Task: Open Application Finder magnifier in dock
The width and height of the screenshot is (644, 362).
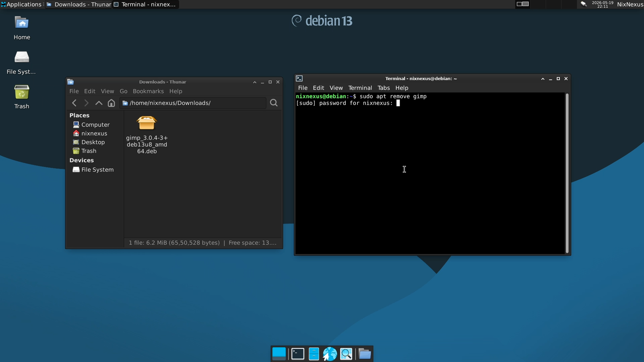Action: tap(346, 354)
